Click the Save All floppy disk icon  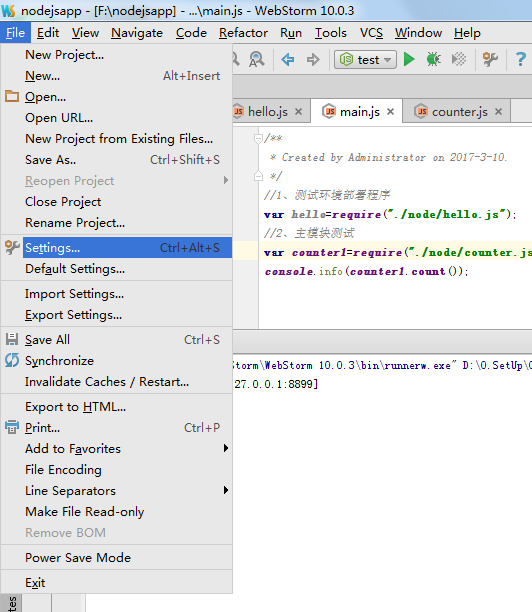tap(12, 339)
